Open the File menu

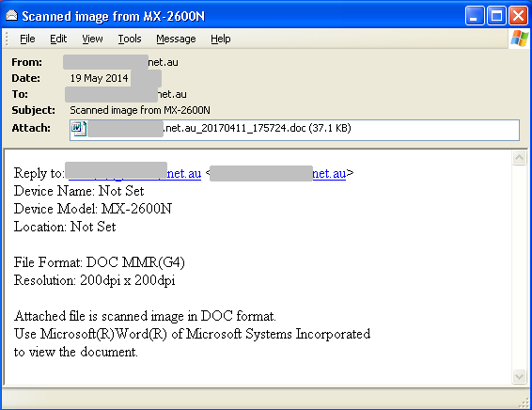point(27,39)
